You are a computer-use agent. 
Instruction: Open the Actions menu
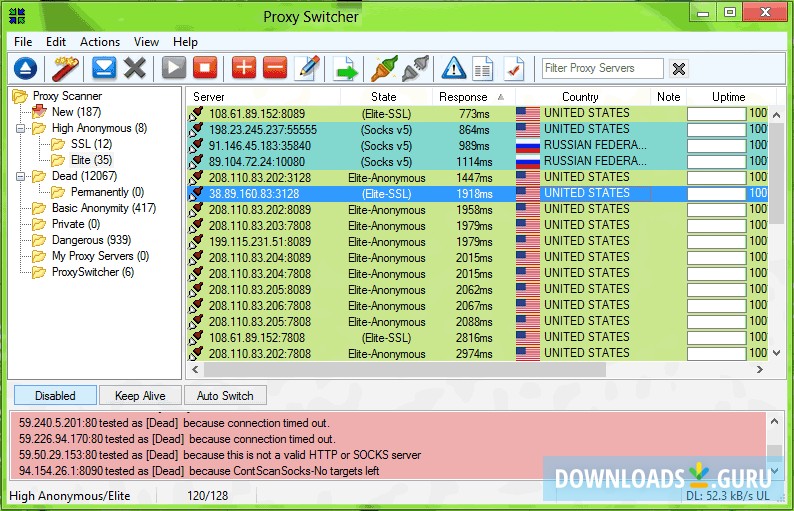pos(100,42)
